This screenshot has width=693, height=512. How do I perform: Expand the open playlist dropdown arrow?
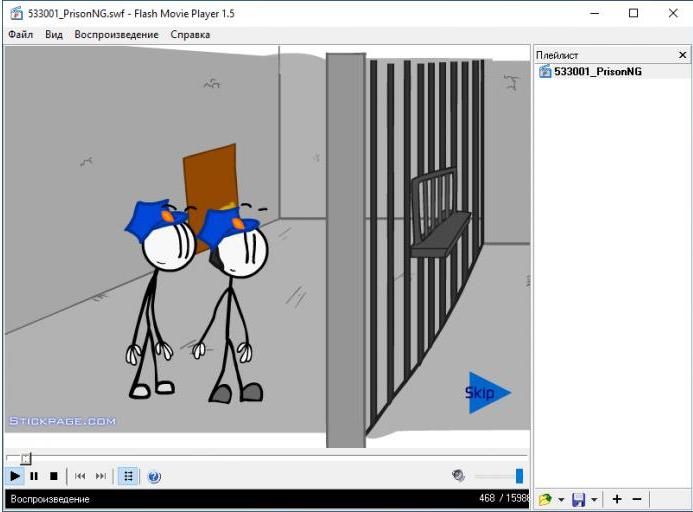click(x=561, y=499)
